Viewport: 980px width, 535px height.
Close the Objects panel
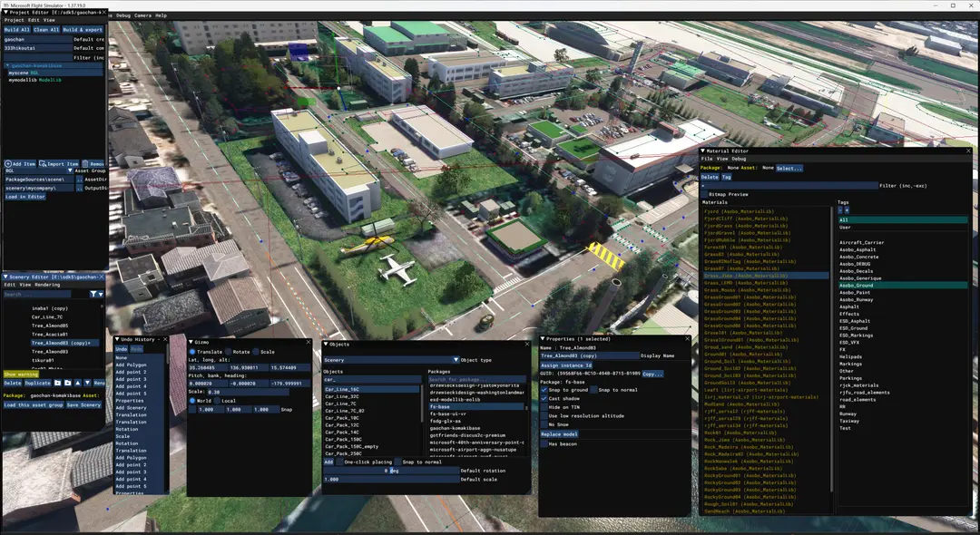tap(527, 344)
